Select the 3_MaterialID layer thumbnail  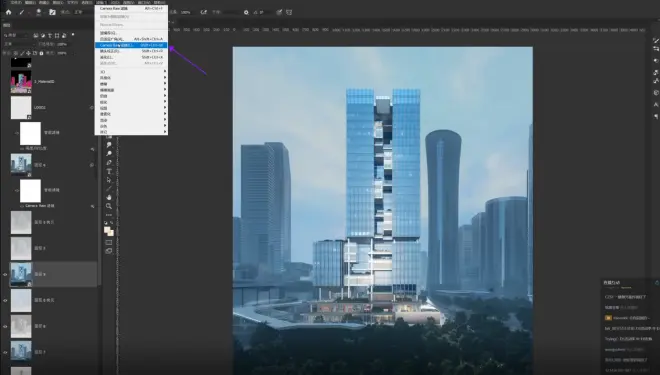click(x=21, y=82)
